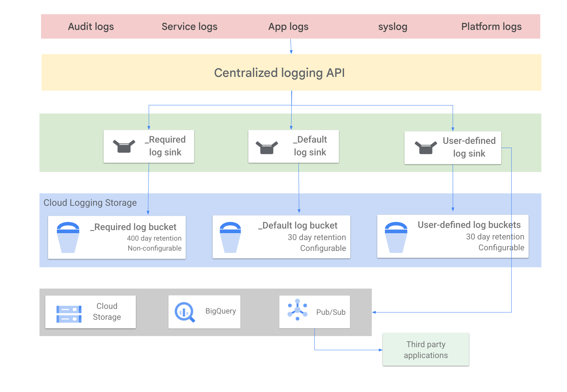Click the Third party applications box
Image resolution: width=567 pixels, height=392 pixels.
pos(426,350)
